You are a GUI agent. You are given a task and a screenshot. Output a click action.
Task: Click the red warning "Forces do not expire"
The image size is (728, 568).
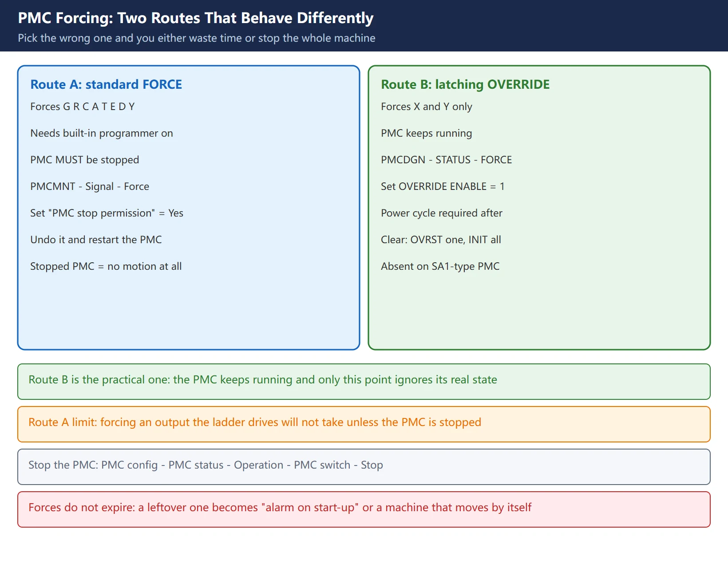pyautogui.click(x=364, y=509)
